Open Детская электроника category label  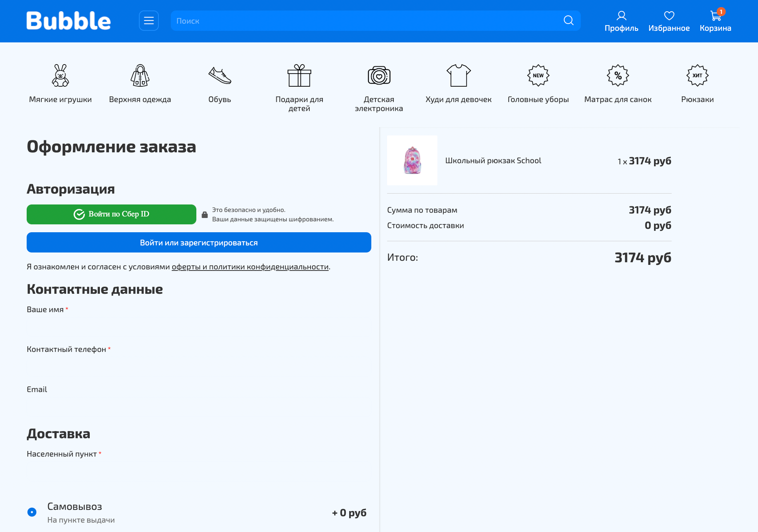[x=379, y=104]
